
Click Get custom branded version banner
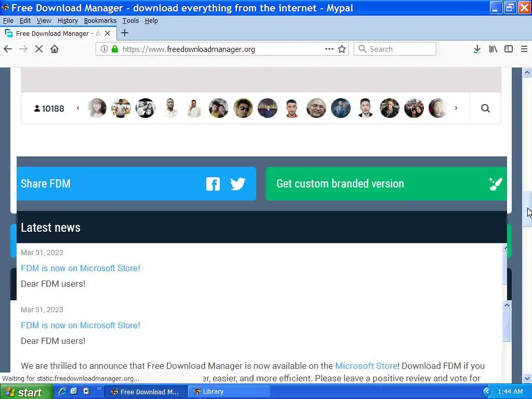point(387,183)
